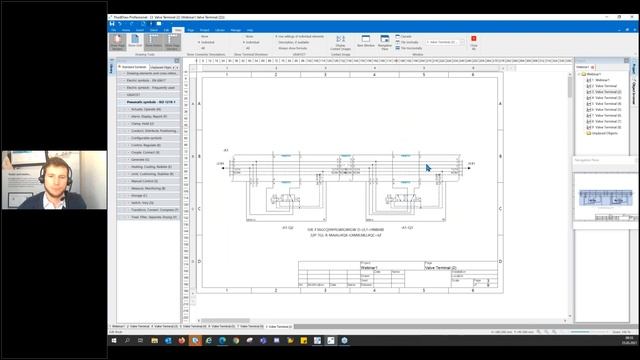640x360 pixels.
Task: Toggle the Show Page Borders ribbon button
Action: tap(118, 42)
